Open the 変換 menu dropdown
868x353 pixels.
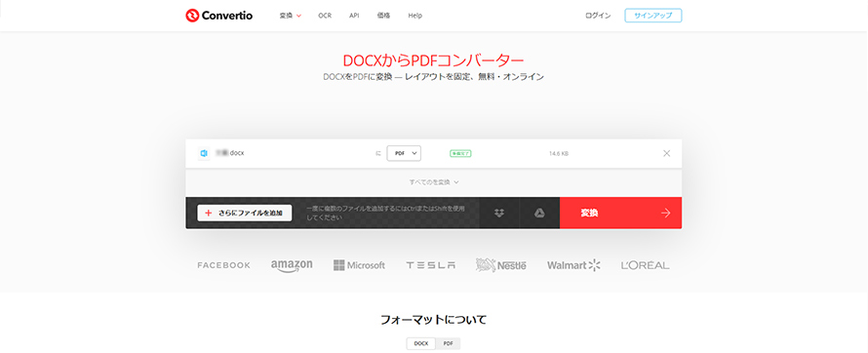click(x=290, y=16)
